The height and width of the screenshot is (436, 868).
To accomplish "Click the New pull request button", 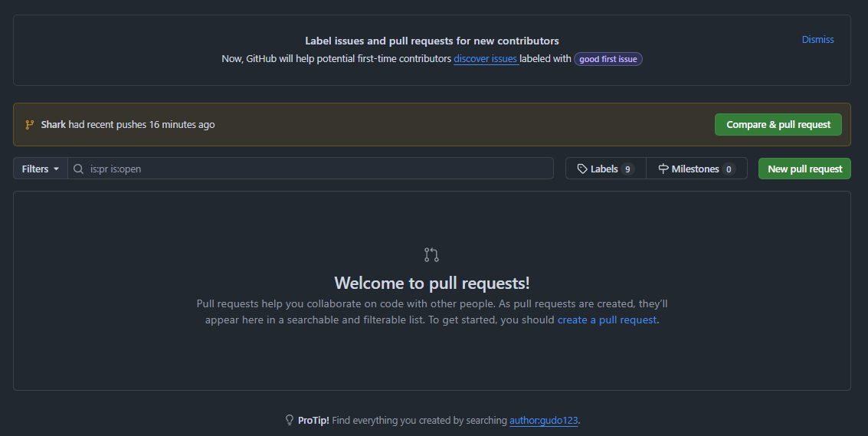I will tap(804, 169).
